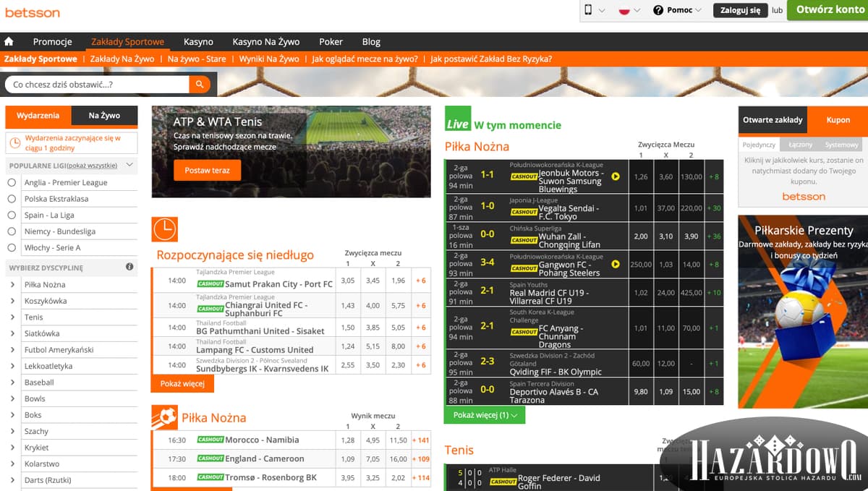The image size is (868, 491).
Task: Open the mobile device icon in header
Action: pos(588,10)
